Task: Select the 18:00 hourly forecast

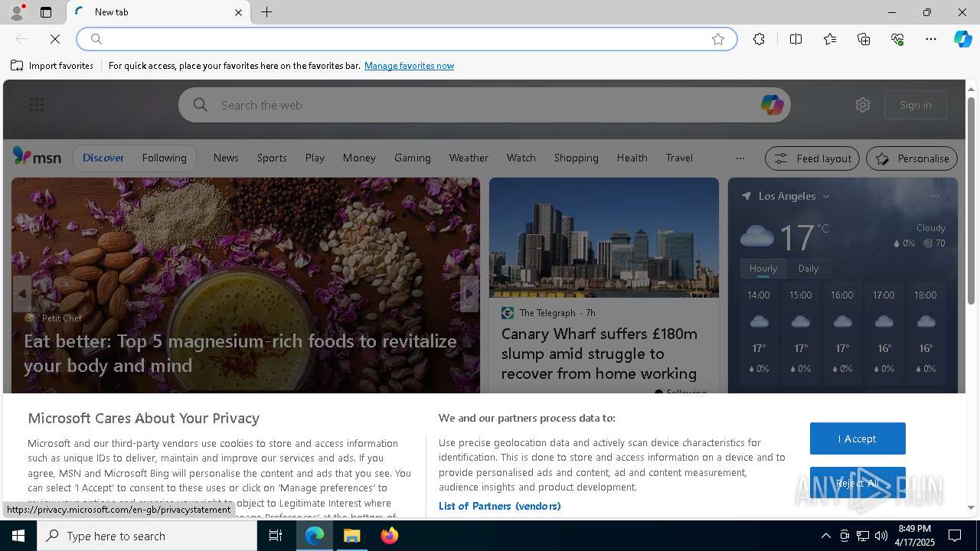Action: click(x=926, y=331)
